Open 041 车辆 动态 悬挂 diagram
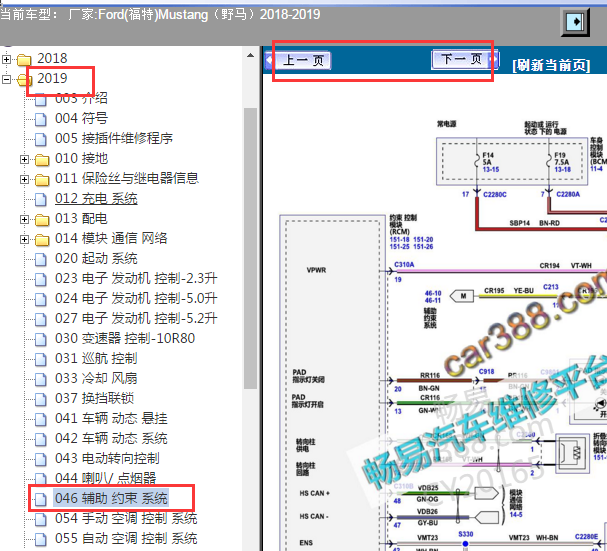Image resolution: width=607 pixels, height=551 pixels. (x=111, y=419)
